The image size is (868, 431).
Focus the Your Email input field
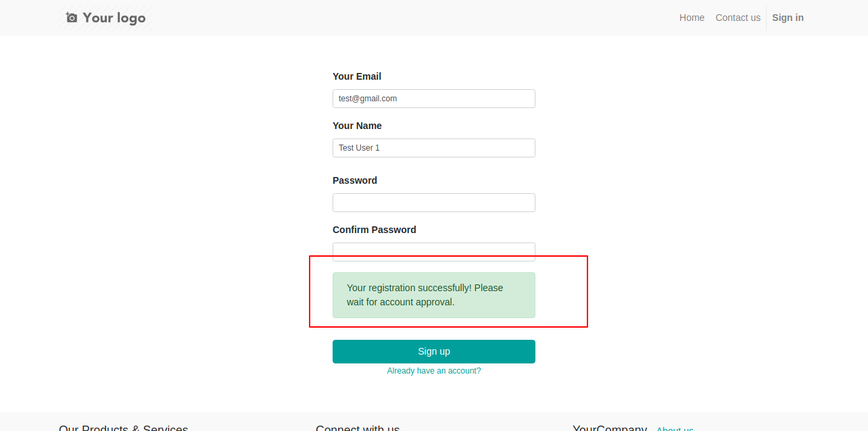point(434,99)
